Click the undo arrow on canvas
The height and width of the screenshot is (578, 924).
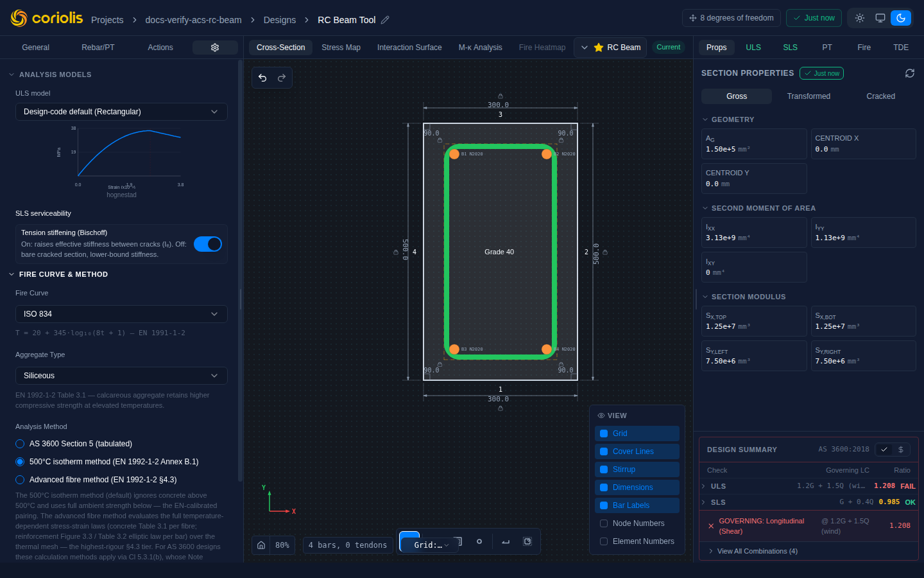tap(262, 78)
